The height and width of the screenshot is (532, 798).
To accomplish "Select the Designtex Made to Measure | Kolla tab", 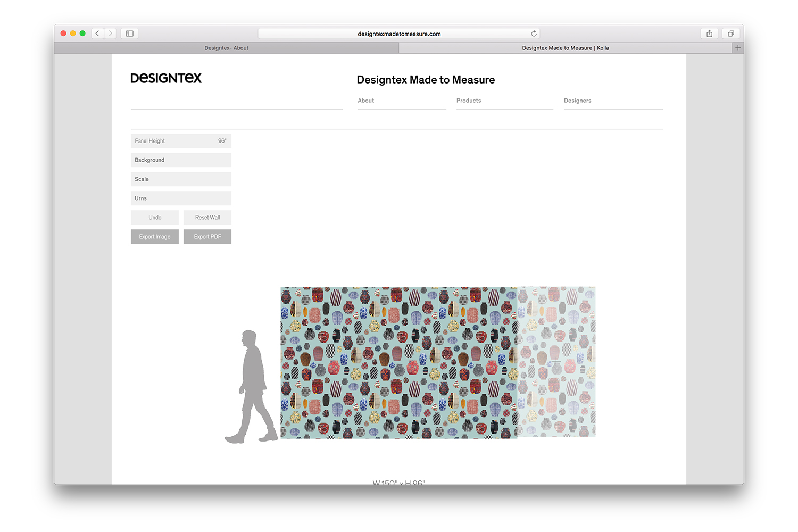I will point(565,48).
